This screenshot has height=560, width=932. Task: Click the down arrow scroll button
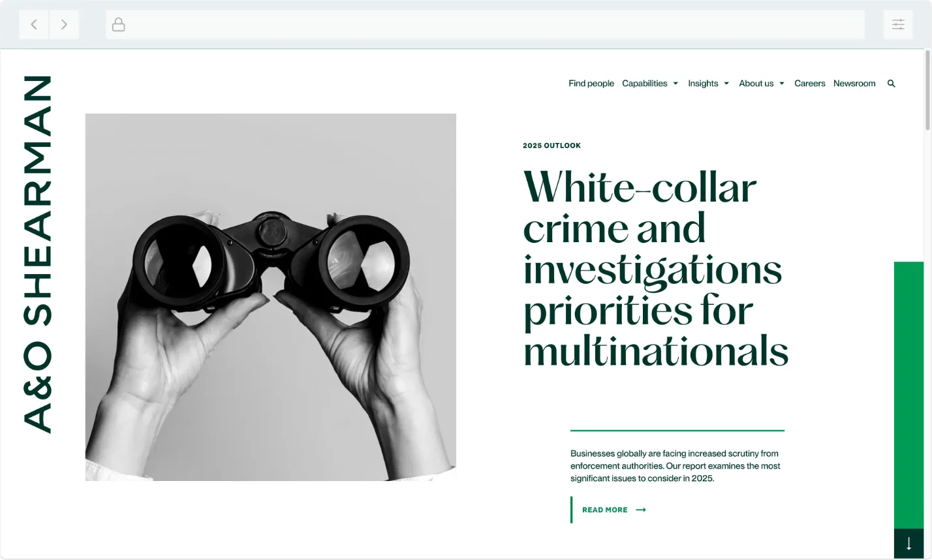[x=909, y=543]
